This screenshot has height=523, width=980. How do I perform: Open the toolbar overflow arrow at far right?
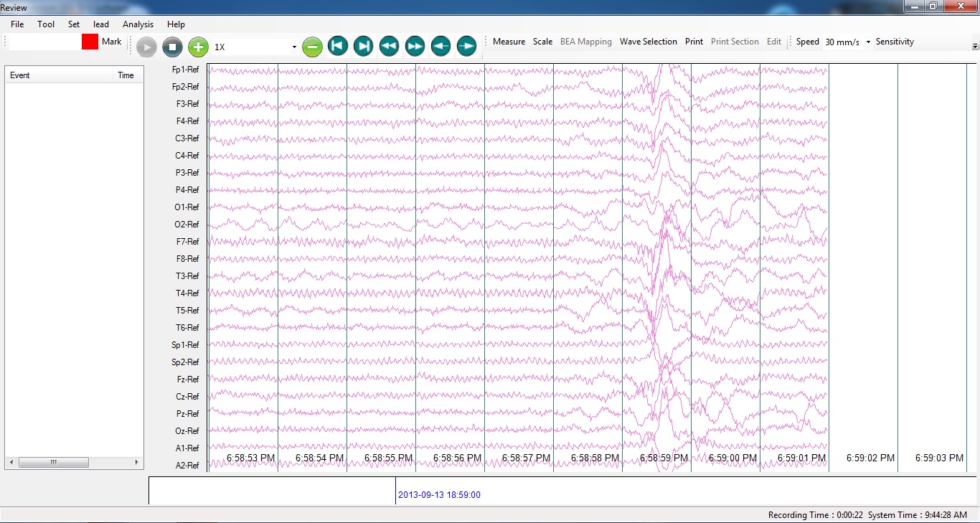click(975, 46)
